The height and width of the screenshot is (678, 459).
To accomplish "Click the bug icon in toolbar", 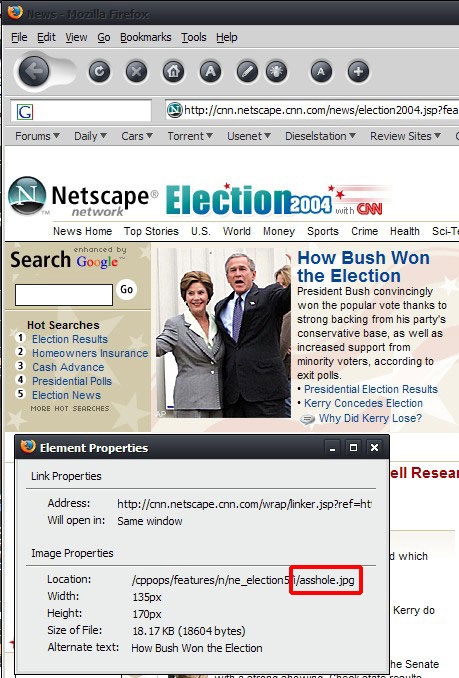I will pos(277,72).
